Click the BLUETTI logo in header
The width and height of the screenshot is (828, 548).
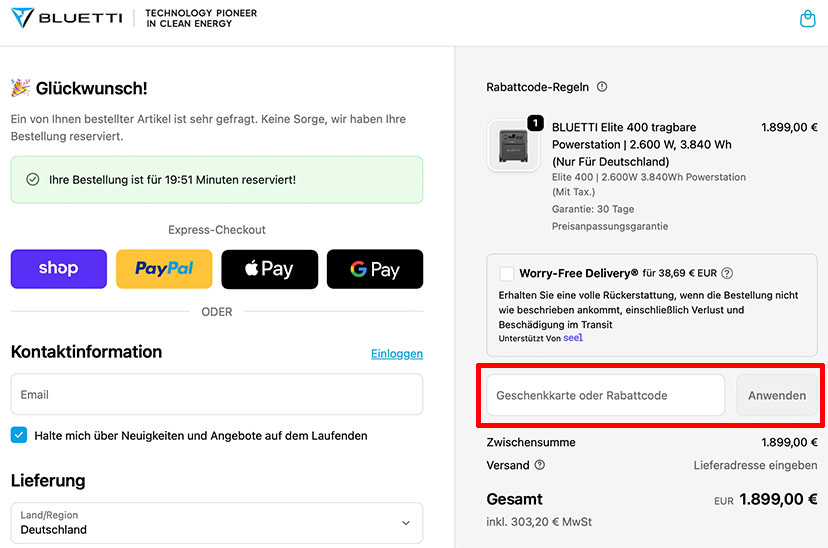(x=66, y=18)
